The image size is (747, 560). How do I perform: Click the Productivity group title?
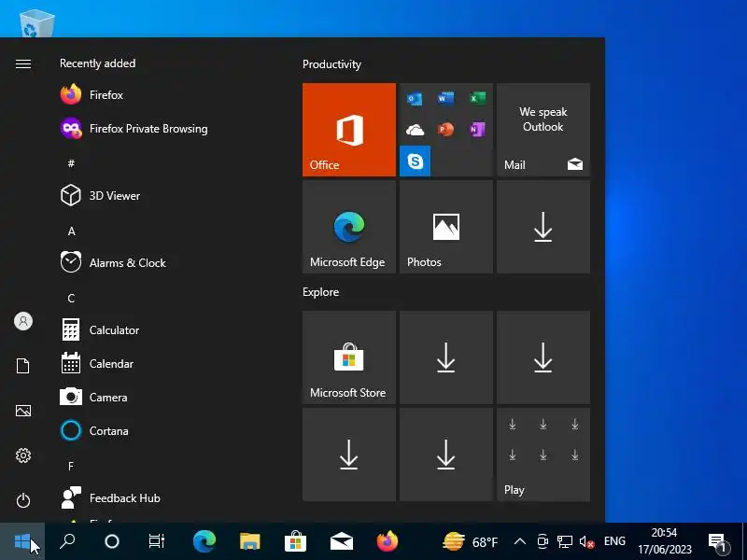pyautogui.click(x=331, y=64)
